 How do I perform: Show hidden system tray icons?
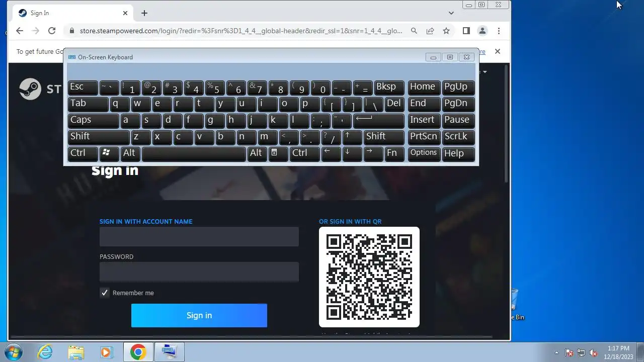[556, 352]
